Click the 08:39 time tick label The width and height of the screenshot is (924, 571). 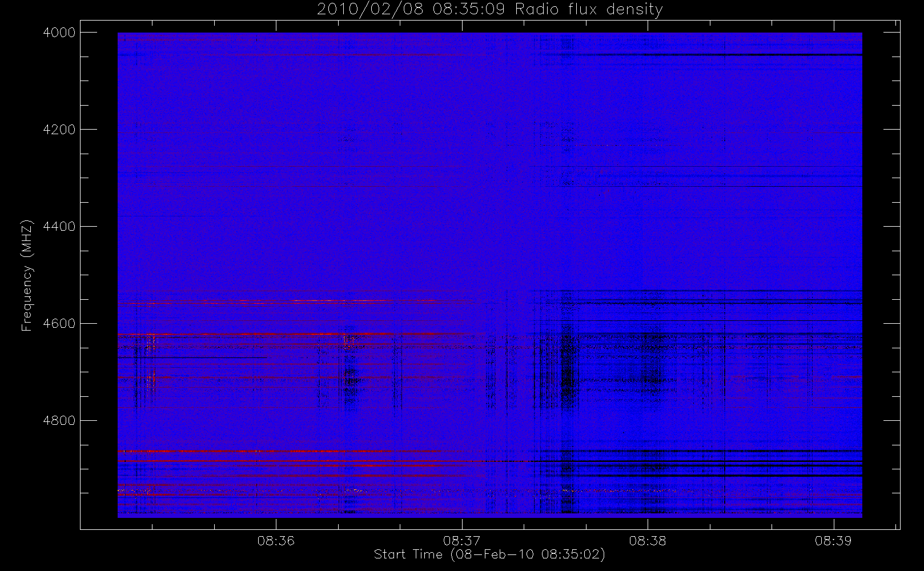(833, 541)
